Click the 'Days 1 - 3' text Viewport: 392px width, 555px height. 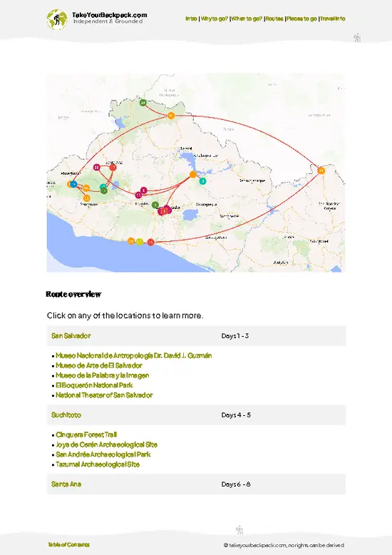[x=235, y=335]
